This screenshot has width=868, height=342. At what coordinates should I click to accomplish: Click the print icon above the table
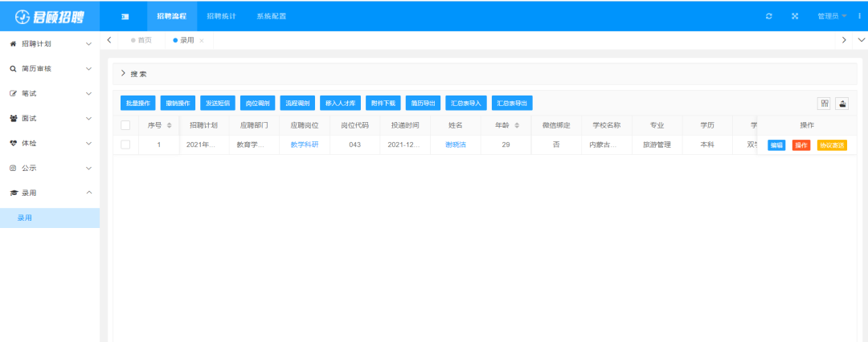pyautogui.click(x=842, y=103)
